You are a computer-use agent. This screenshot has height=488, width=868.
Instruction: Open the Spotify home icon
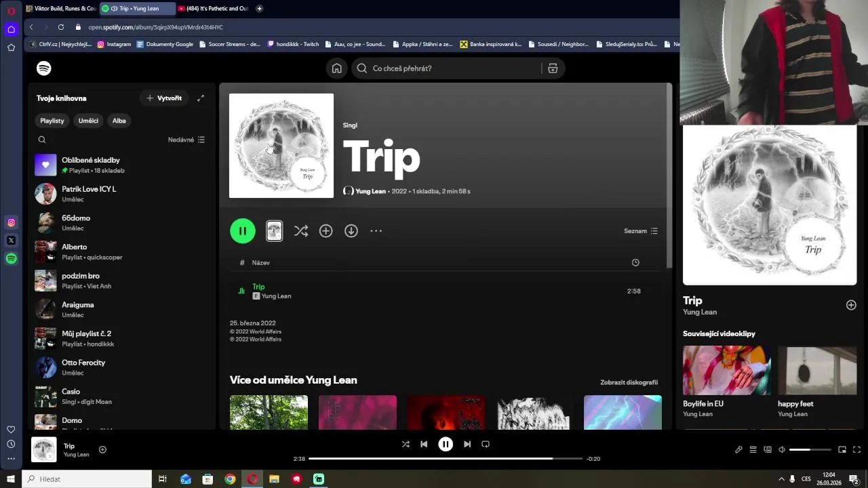[x=336, y=68]
